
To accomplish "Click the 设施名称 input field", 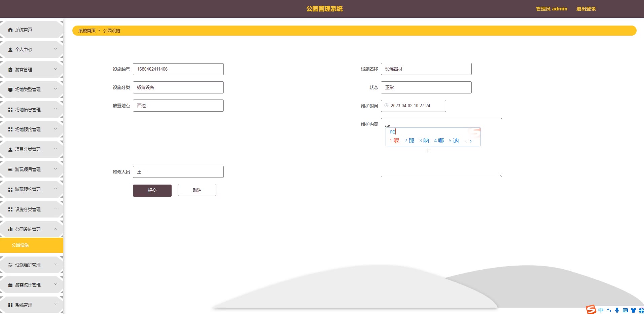I will [x=426, y=69].
